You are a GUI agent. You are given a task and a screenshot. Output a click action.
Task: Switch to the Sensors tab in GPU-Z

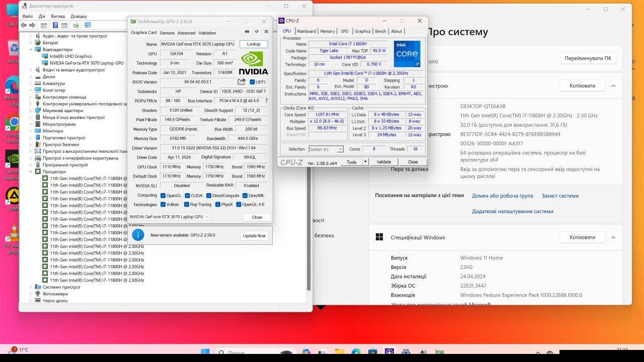(x=167, y=33)
